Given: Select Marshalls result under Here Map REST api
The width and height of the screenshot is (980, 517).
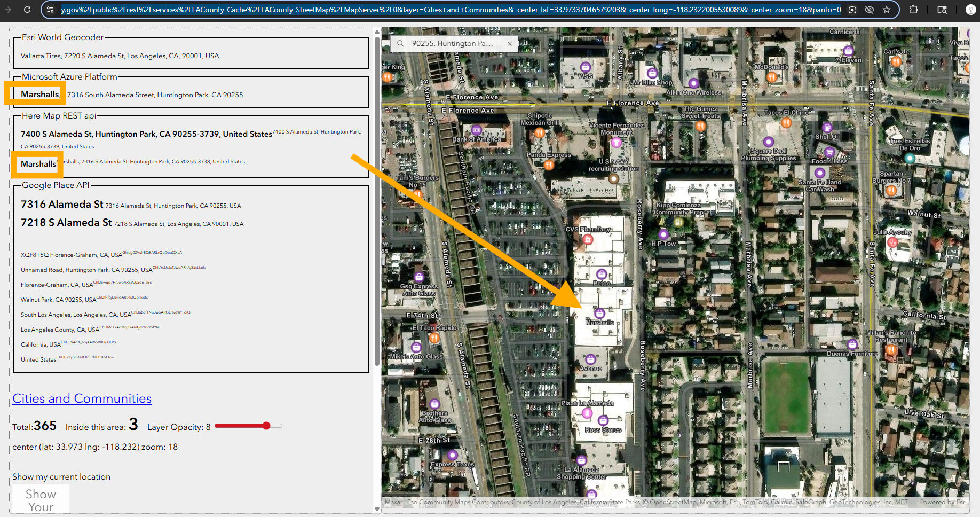Looking at the screenshot, I should [x=38, y=164].
